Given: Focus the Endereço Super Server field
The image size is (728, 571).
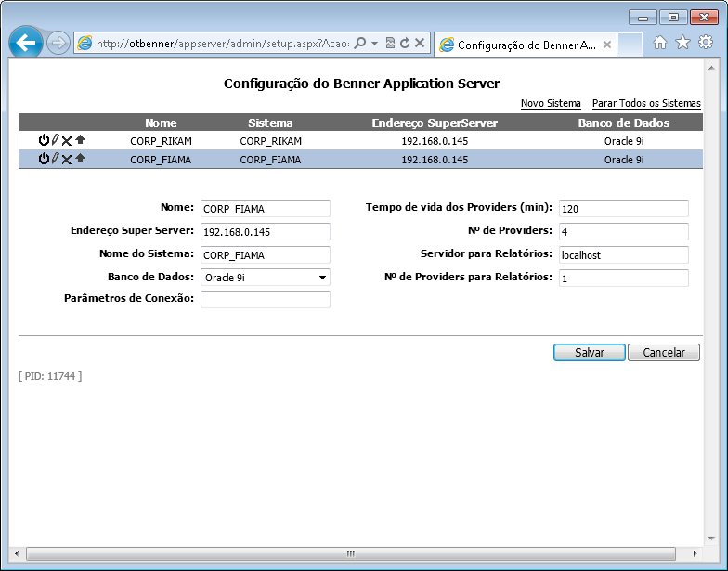Looking at the screenshot, I should click(266, 232).
